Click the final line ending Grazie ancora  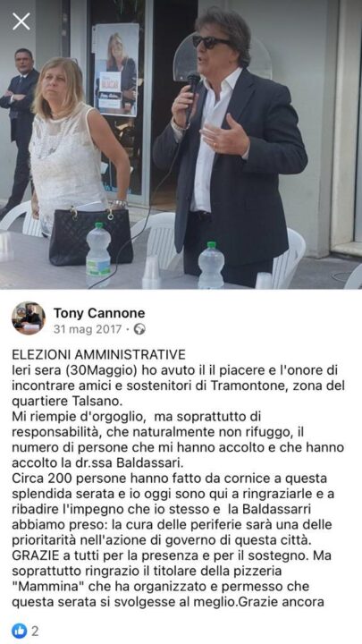(x=168, y=602)
